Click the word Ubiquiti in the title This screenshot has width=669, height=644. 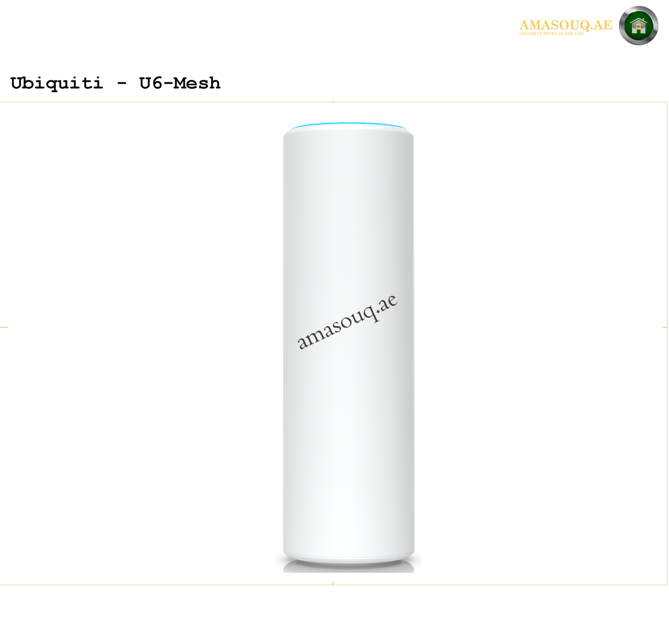[56, 83]
